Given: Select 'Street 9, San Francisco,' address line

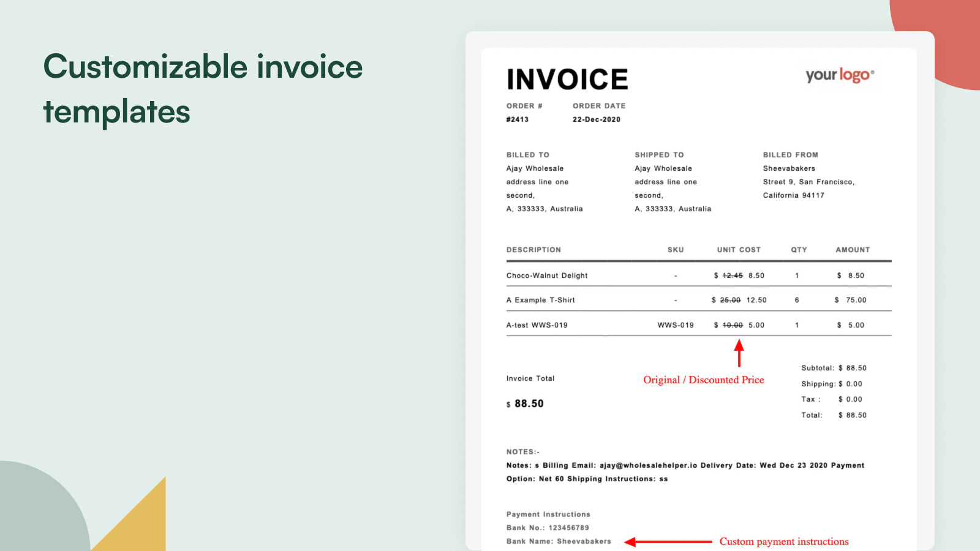Looking at the screenshot, I should point(809,182).
